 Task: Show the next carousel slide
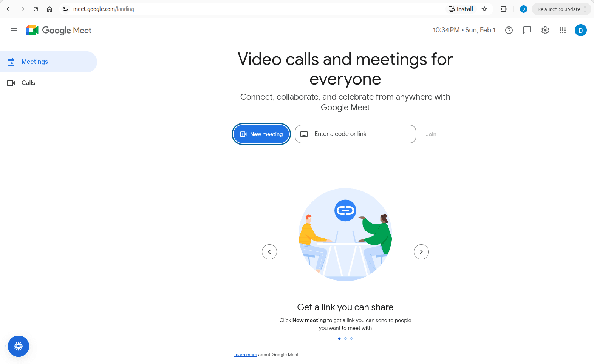(421, 252)
